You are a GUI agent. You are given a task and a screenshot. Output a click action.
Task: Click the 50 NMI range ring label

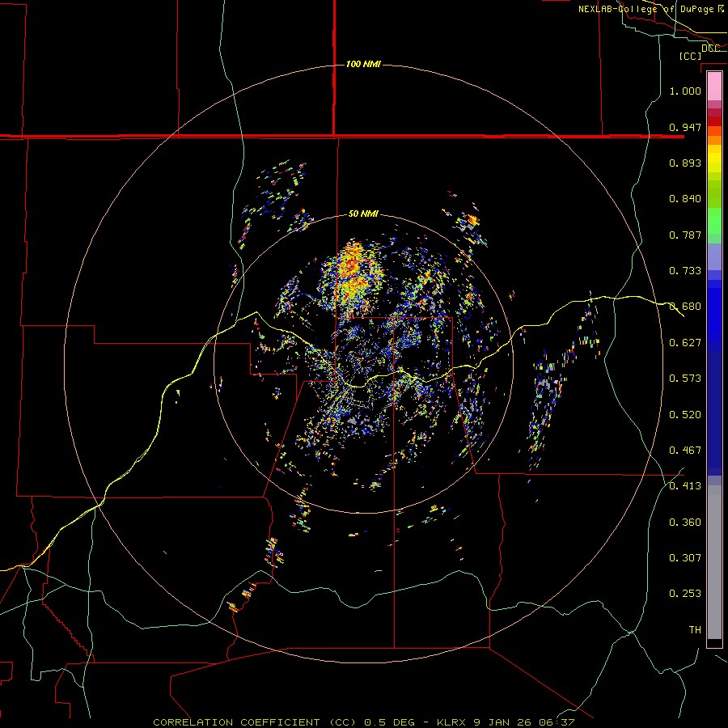click(x=363, y=214)
